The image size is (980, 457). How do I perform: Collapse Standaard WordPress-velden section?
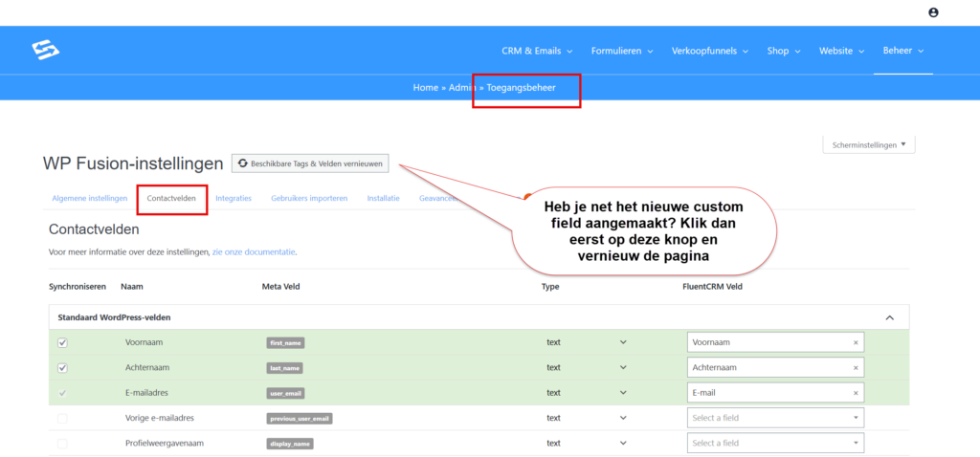coord(889,317)
